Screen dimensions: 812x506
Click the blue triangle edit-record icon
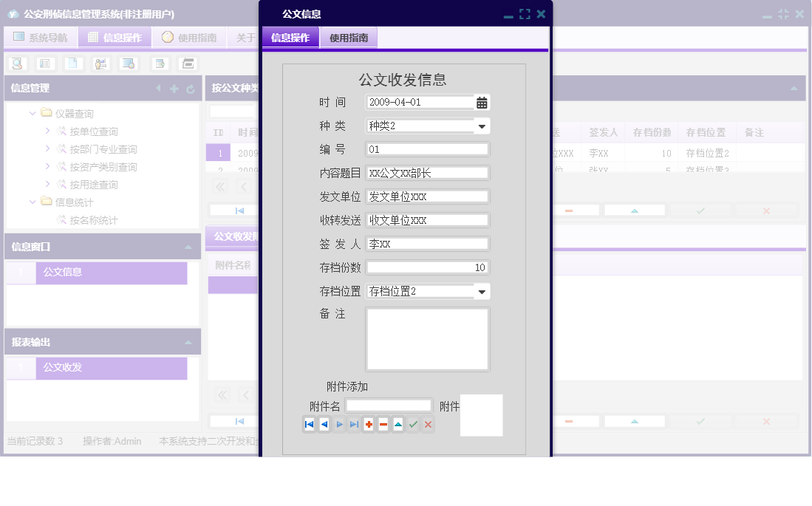[398, 424]
